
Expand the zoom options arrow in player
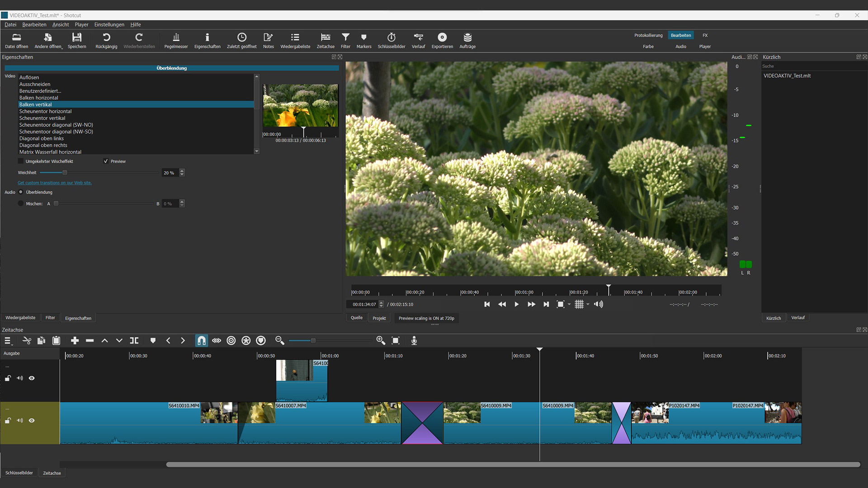(569, 305)
